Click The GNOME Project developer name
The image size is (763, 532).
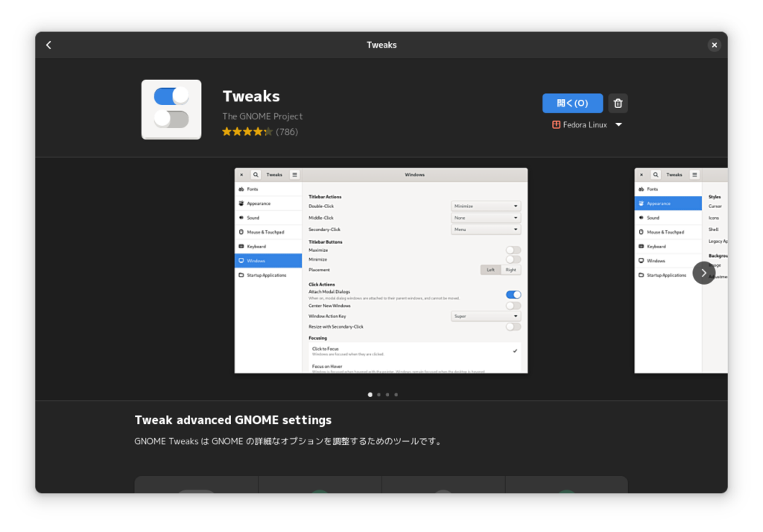[x=262, y=116]
